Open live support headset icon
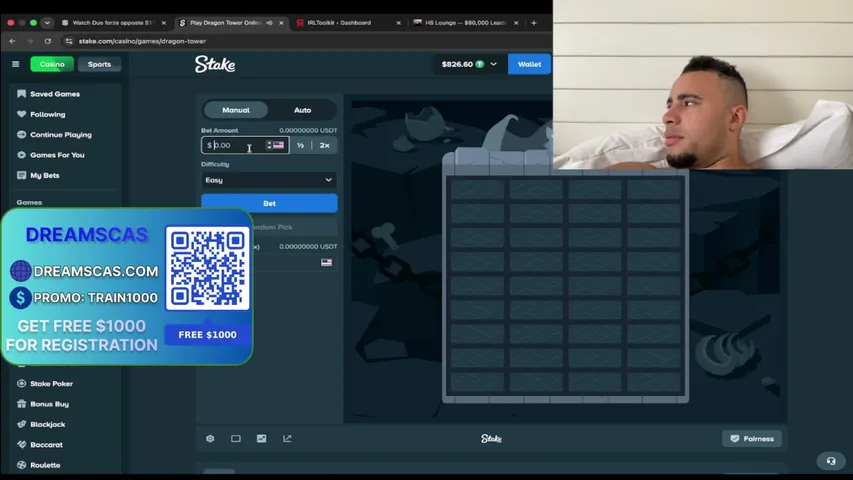This screenshot has height=480, width=853. (831, 461)
